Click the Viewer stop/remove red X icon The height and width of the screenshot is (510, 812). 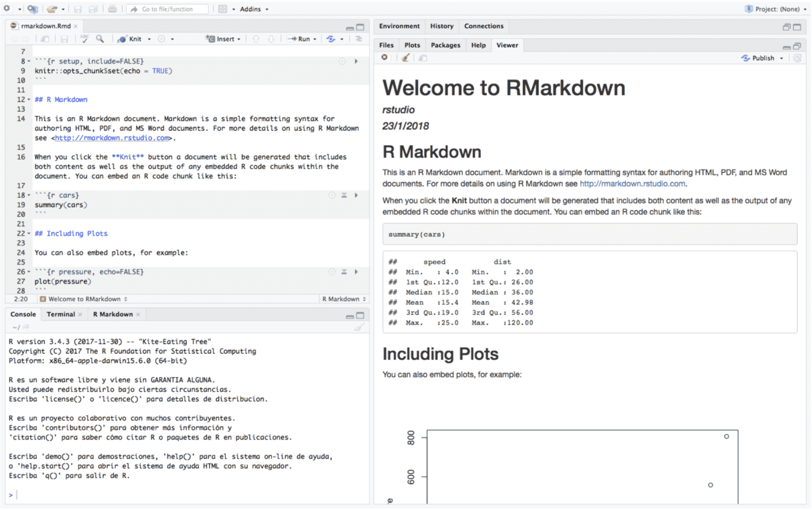384,58
